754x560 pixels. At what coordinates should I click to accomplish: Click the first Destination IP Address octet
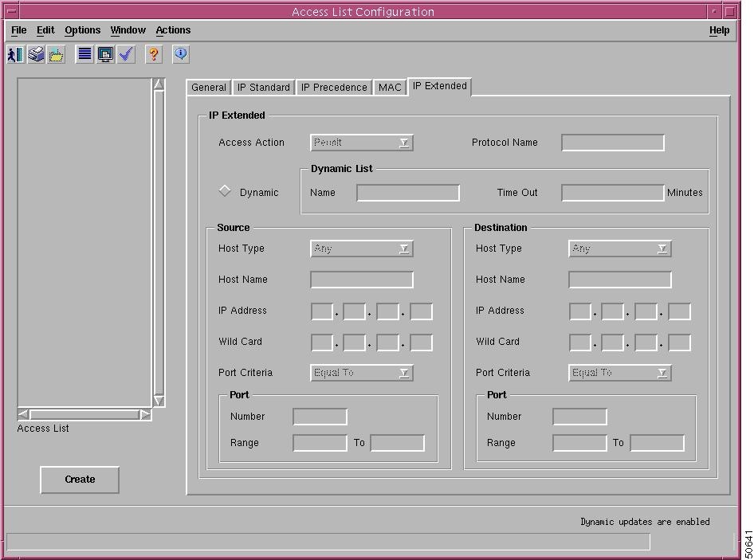point(580,311)
